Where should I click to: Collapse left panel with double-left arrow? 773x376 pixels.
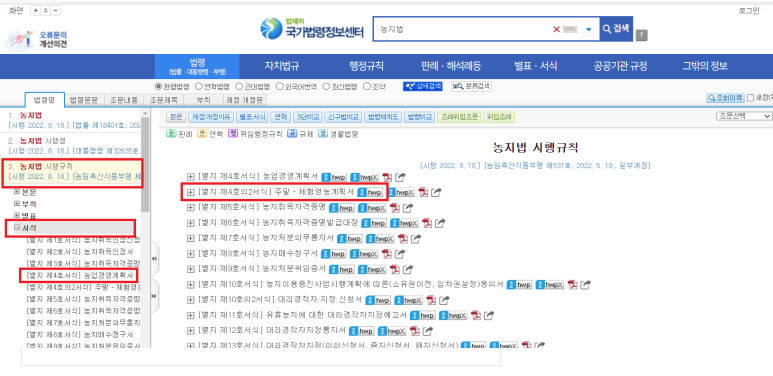[154, 259]
